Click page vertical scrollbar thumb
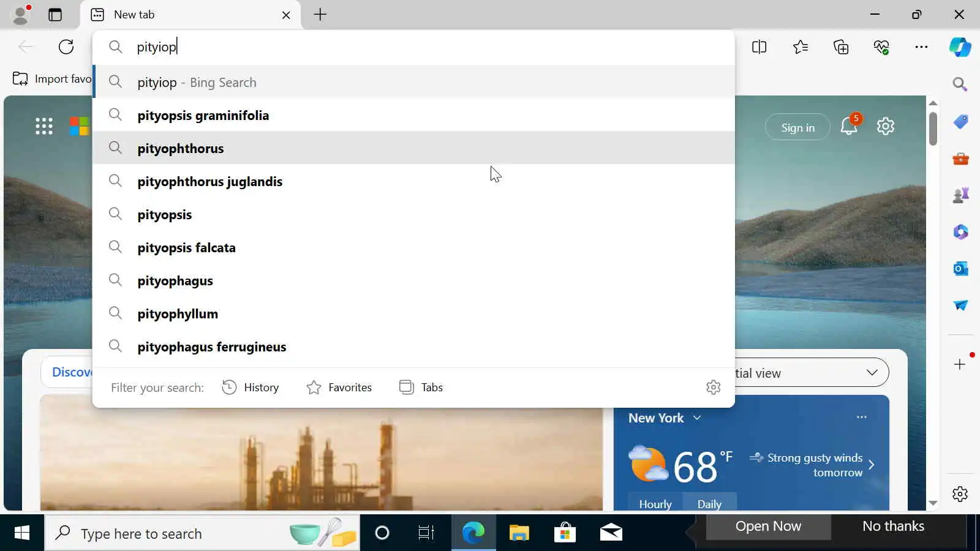The image size is (980, 551). click(x=933, y=128)
